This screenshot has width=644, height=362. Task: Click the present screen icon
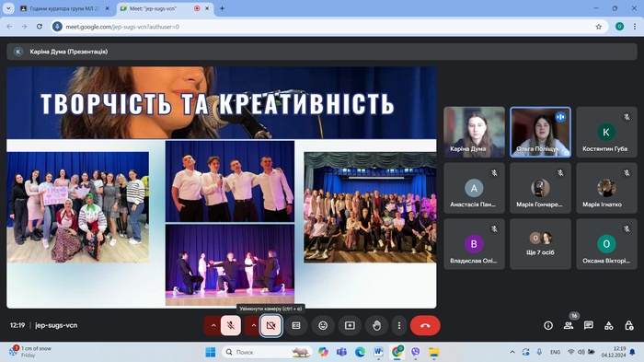pos(350,325)
